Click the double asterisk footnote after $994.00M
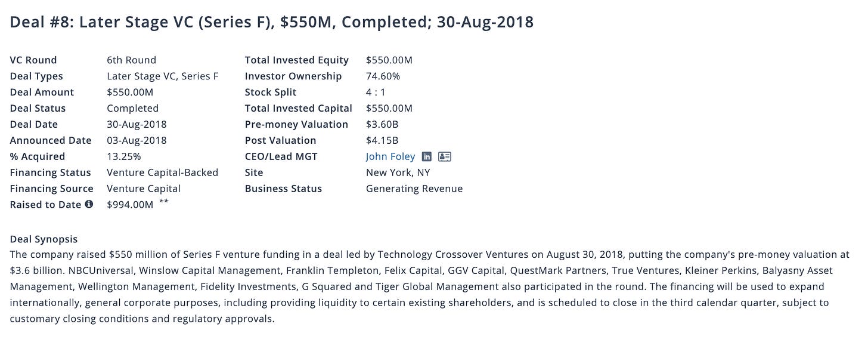Image resolution: width=868 pixels, height=339 pixels. point(164,202)
